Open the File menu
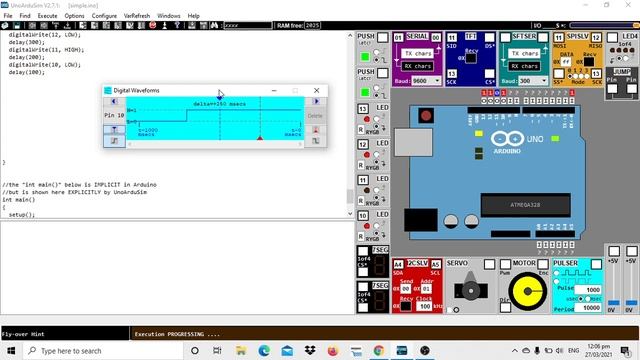 click(8, 16)
